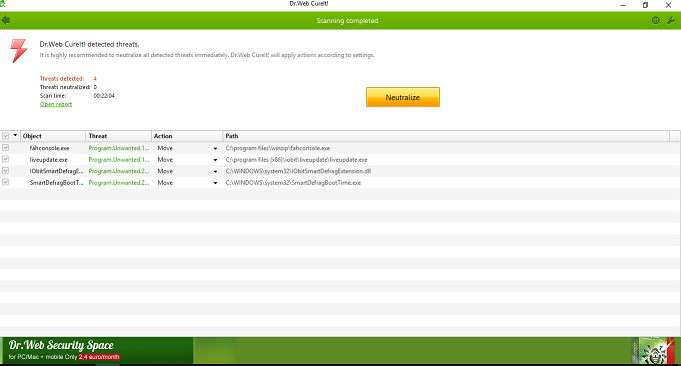Open the scan report link
This screenshot has height=366, width=681.
click(x=56, y=104)
